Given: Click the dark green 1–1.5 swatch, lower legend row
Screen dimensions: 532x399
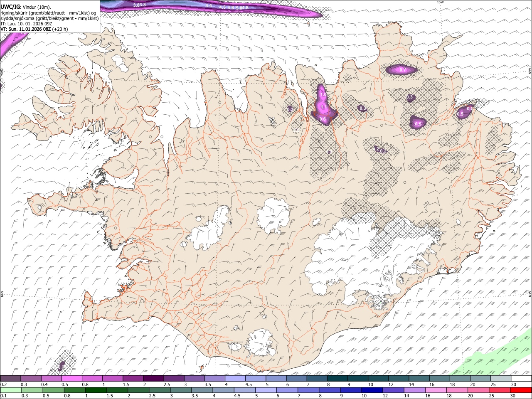Looking at the screenshot, I should 96,390.
